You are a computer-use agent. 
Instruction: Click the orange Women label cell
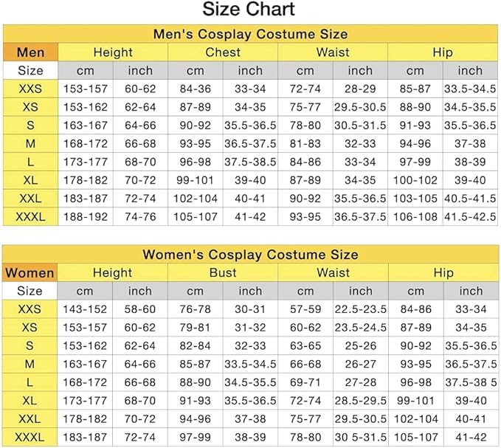click(30, 273)
